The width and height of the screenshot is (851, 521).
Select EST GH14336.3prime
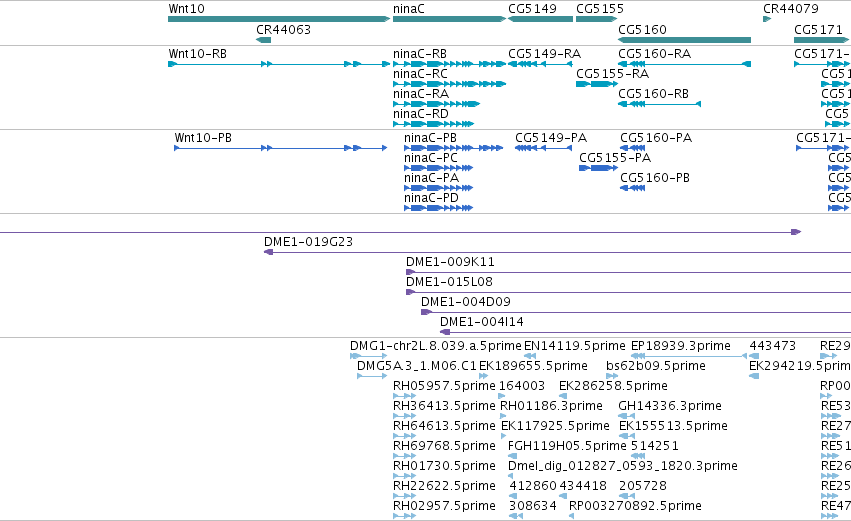coord(626,416)
